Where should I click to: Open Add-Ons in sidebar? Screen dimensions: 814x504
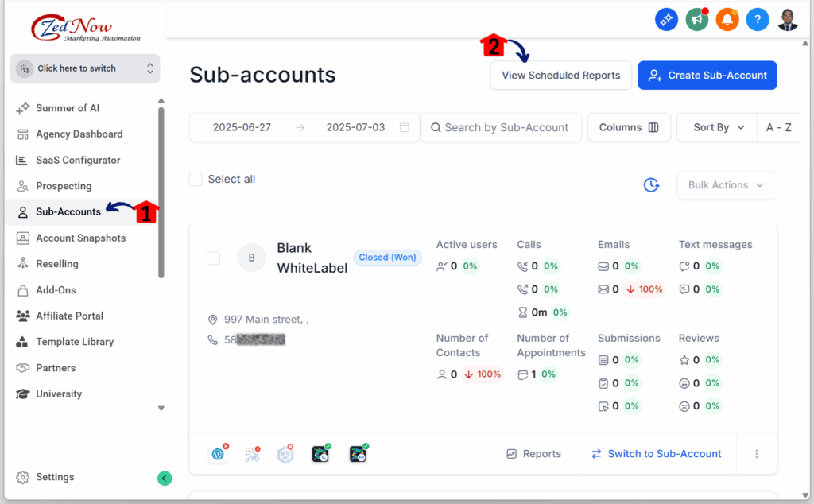coord(56,289)
